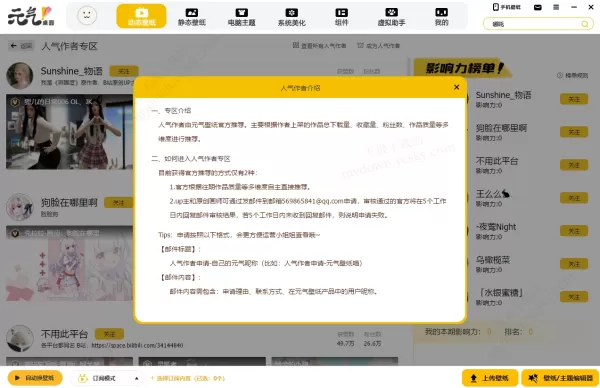This screenshot has width=600, height=388.
Task: Click 查看所有人气作者 link
Action: 319,46
